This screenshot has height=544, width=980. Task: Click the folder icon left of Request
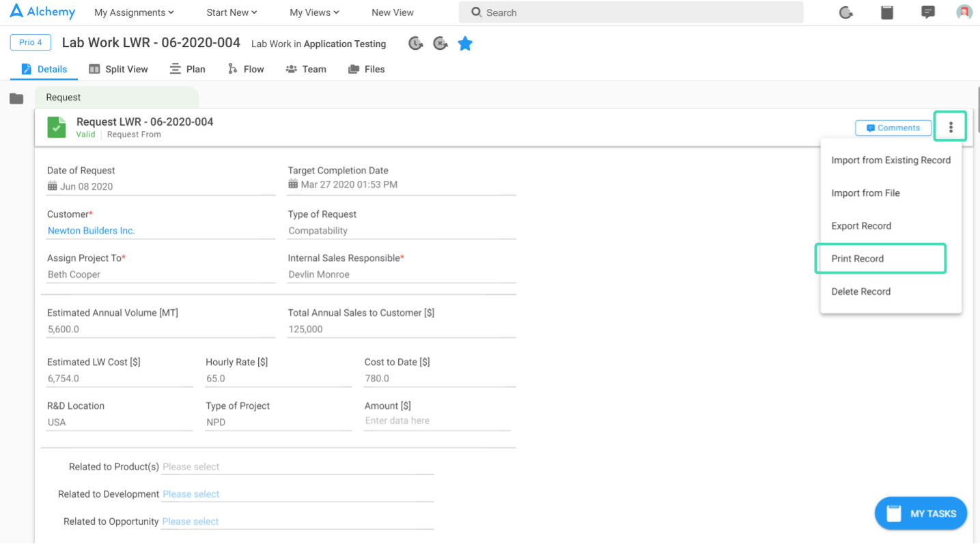[x=16, y=98]
